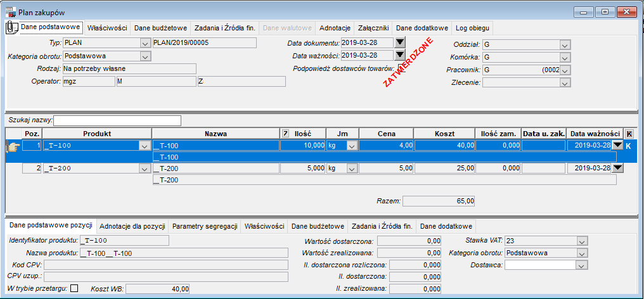Click the Ilość zam. column header
Screen dimensions: 644x299
tap(498, 134)
